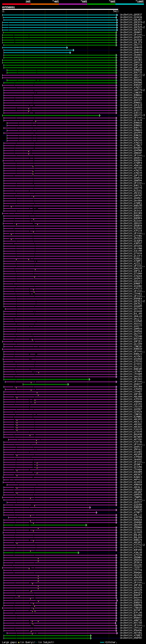Open hit UniRef100_Q9C8Y9-2

[x=132, y=22]
